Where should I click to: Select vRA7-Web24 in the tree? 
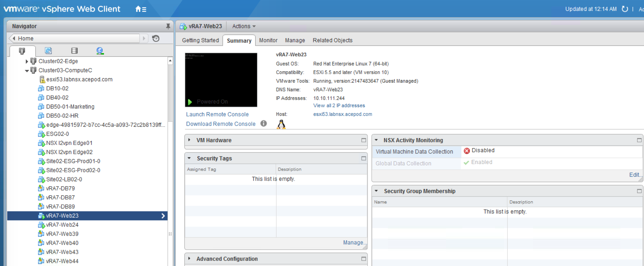[x=62, y=225]
